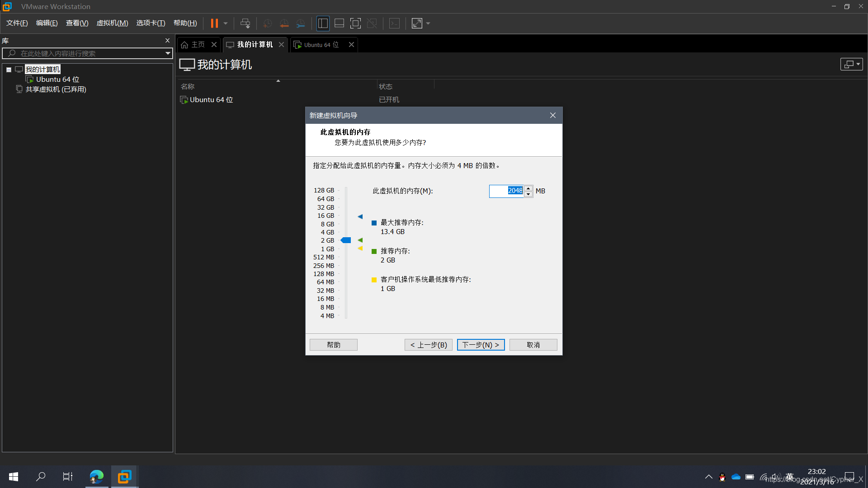Open Microsoft Edge from the taskbar
Image resolution: width=868 pixels, height=488 pixels.
[x=97, y=477]
